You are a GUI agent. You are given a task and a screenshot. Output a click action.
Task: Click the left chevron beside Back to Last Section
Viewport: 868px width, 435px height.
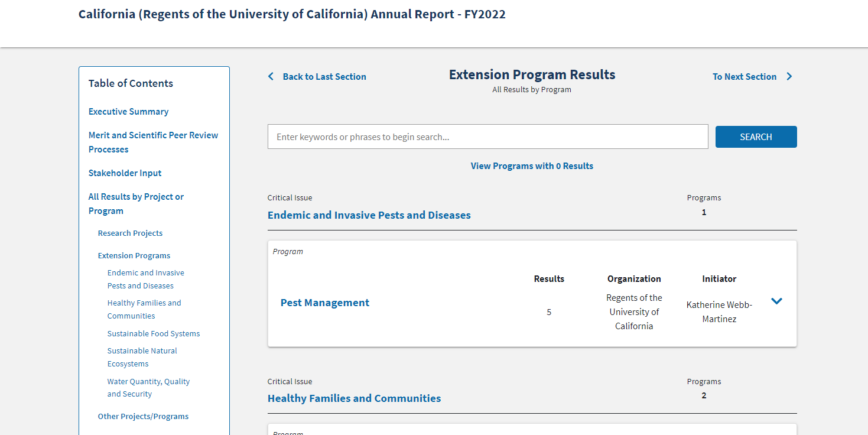[271, 77]
